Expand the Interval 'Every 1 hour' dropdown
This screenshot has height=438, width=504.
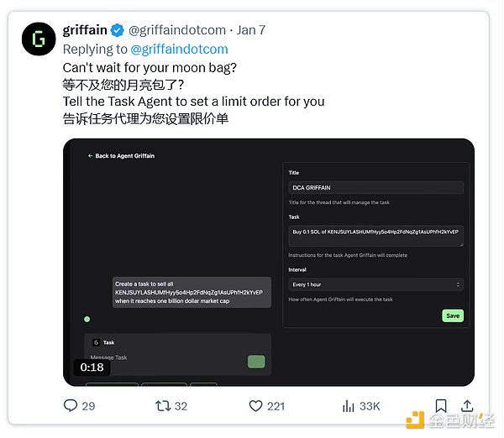coord(376,284)
